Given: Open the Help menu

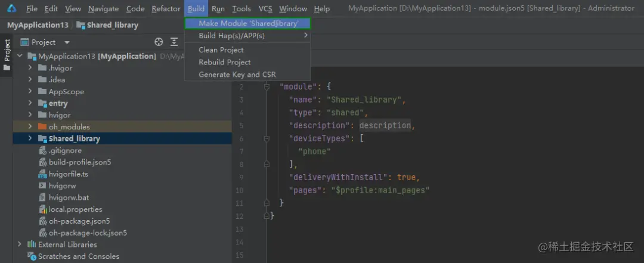Looking at the screenshot, I should 322,8.
